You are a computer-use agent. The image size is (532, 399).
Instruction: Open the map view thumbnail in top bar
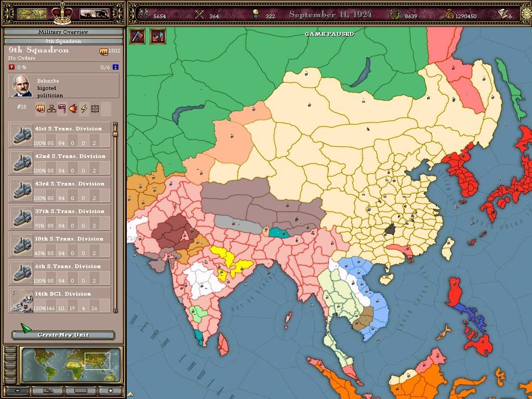click(32, 14)
